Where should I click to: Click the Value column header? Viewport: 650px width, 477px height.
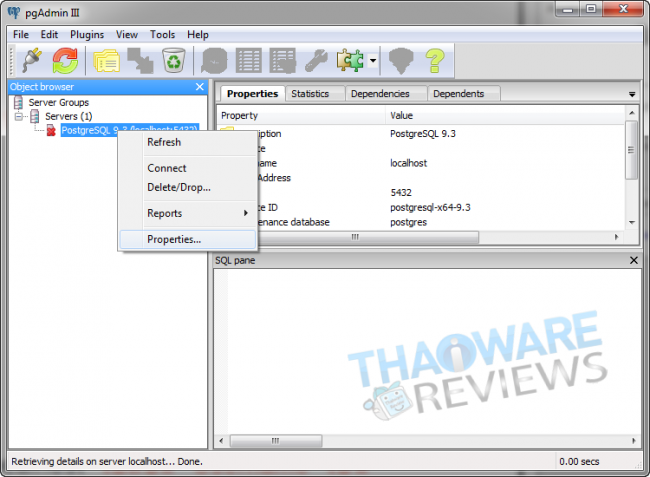click(x=505, y=115)
